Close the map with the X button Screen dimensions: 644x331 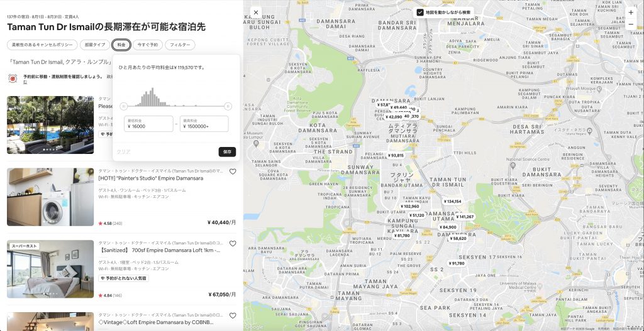click(256, 13)
